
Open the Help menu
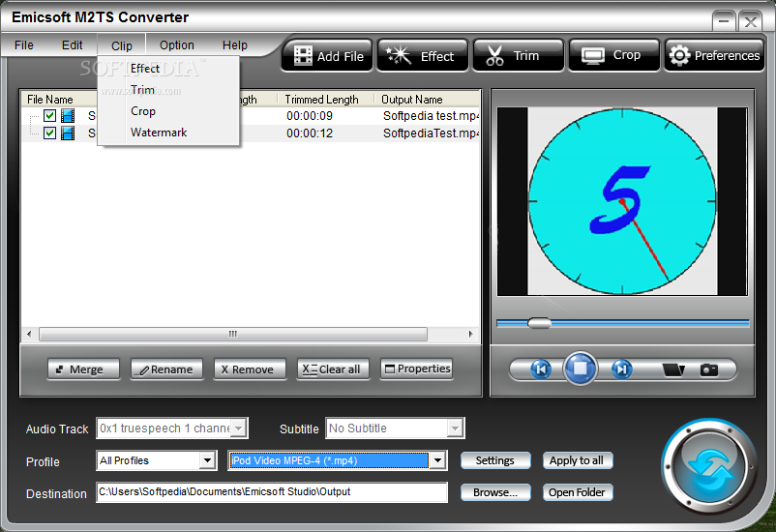click(x=234, y=45)
